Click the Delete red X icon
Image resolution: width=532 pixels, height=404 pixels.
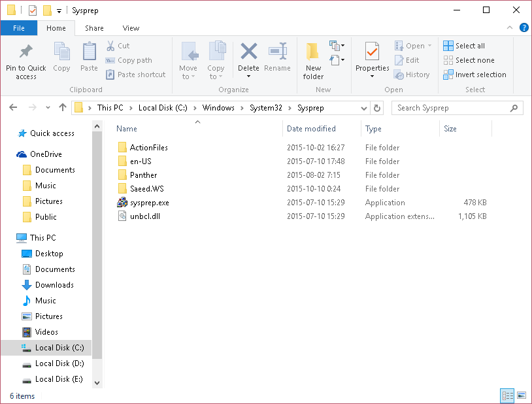pos(249,51)
